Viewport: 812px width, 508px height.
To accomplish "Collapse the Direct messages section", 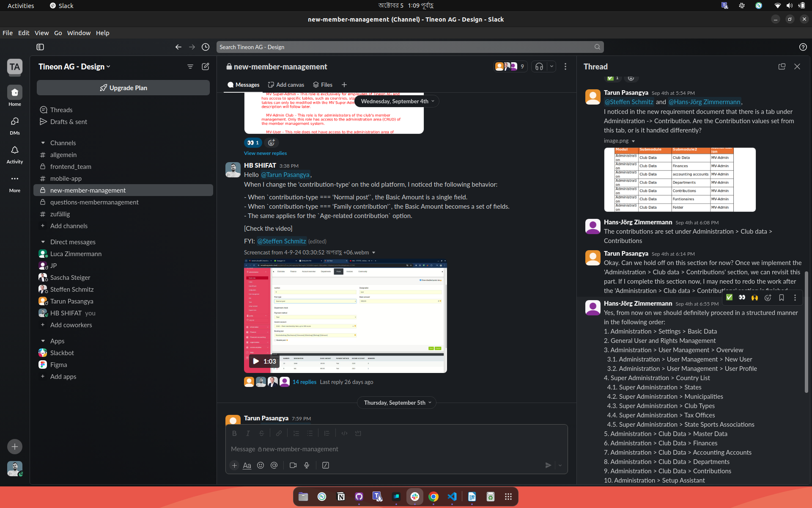I will pyautogui.click(x=43, y=242).
